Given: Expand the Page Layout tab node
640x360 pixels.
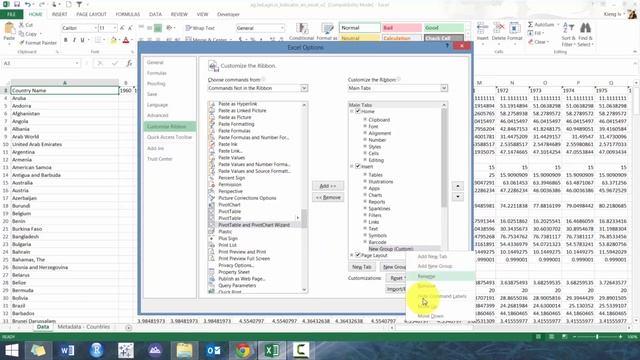Looking at the screenshot, I should [x=352, y=255].
